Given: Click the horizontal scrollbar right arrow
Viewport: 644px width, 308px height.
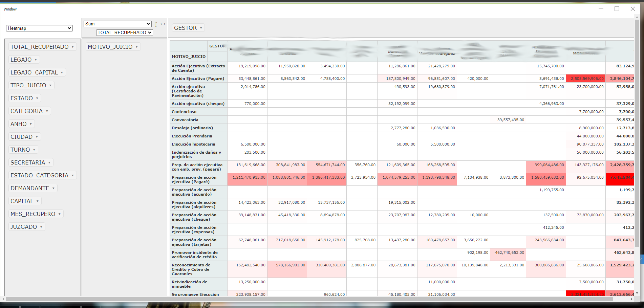Looking at the screenshot, I should (x=631, y=299).
